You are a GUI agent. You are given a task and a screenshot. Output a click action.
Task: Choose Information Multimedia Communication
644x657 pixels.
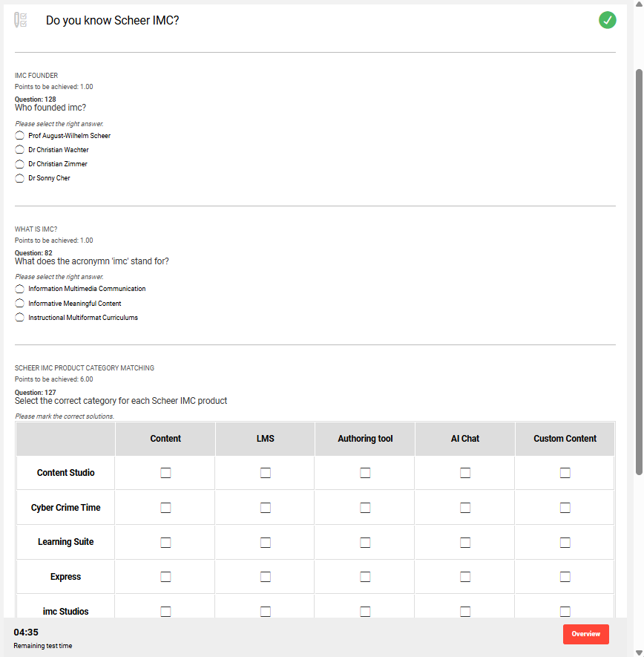[x=20, y=289]
